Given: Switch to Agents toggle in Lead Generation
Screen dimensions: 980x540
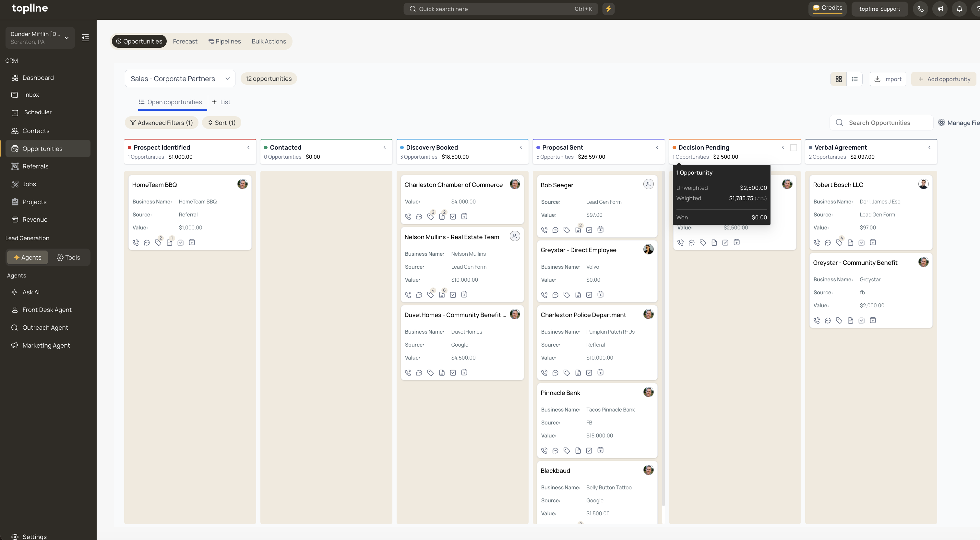Looking at the screenshot, I should pyautogui.click(x=27, y=257).
